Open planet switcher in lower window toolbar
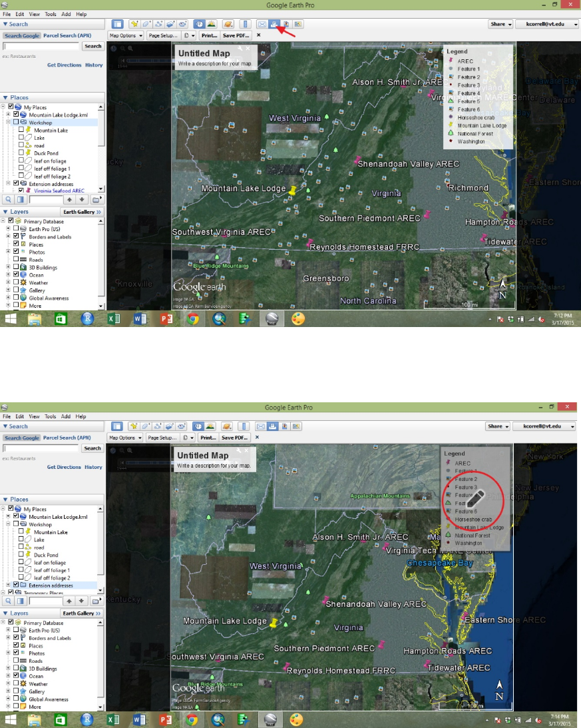Screen dimensions: 581x728 pyautogui.click(x=227, y=426)
